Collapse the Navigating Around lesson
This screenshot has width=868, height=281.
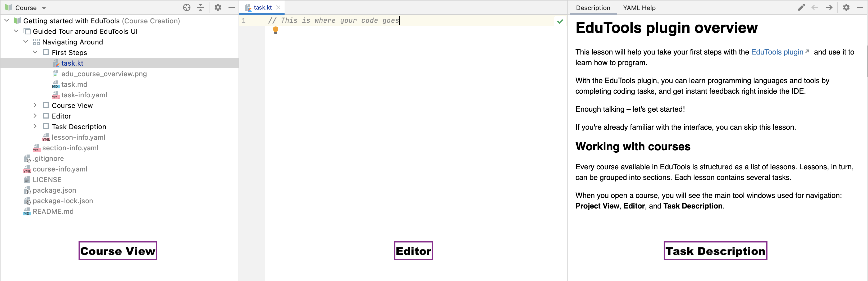pos(26,42)
